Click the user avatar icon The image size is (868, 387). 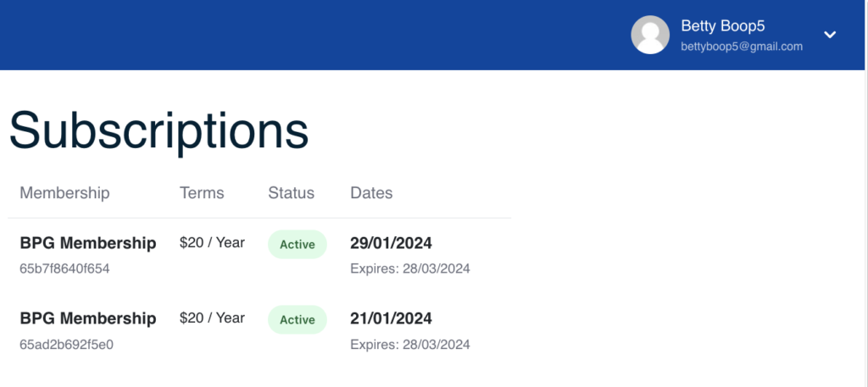651,35
